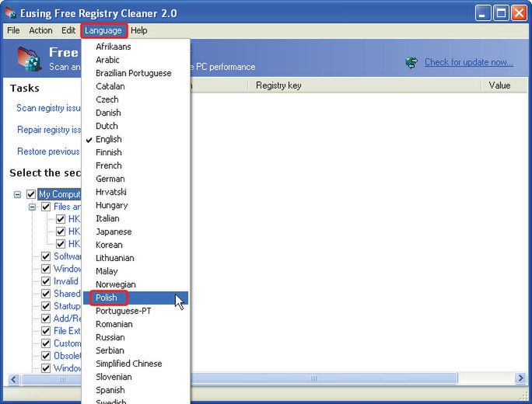Screen dimensions: 532x404
Task: Click the Registry key column header
Action: pyautogui.click(x=364, y=85)
